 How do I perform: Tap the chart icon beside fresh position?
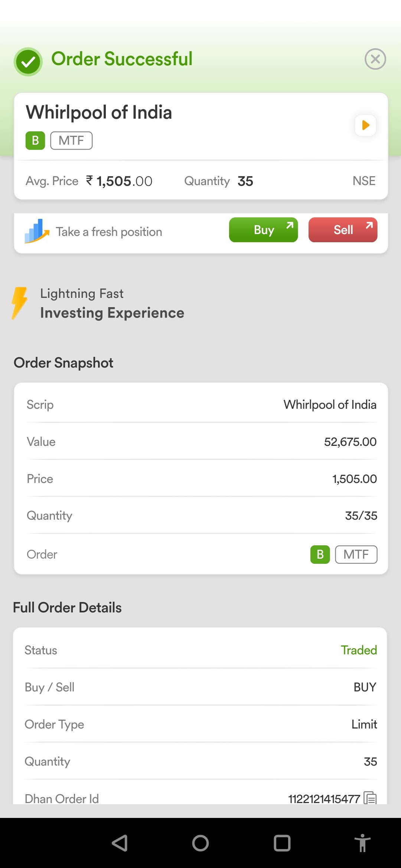coord(37,231)
